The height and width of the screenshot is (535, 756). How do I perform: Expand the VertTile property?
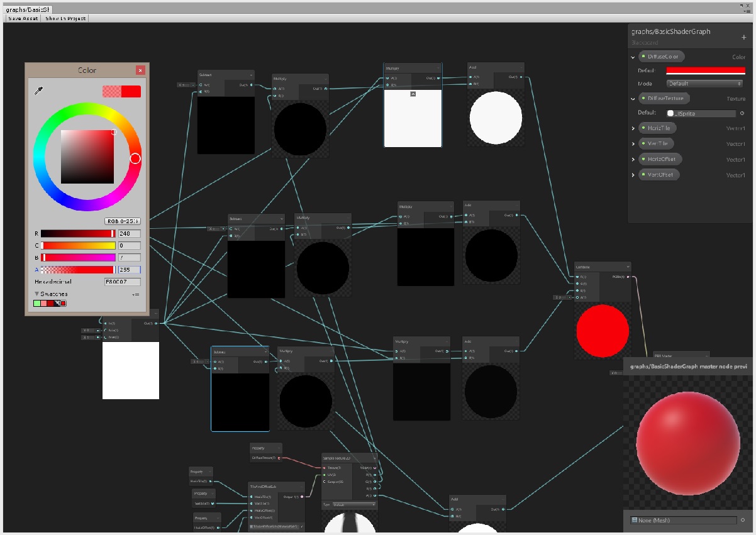pos(633,144)
